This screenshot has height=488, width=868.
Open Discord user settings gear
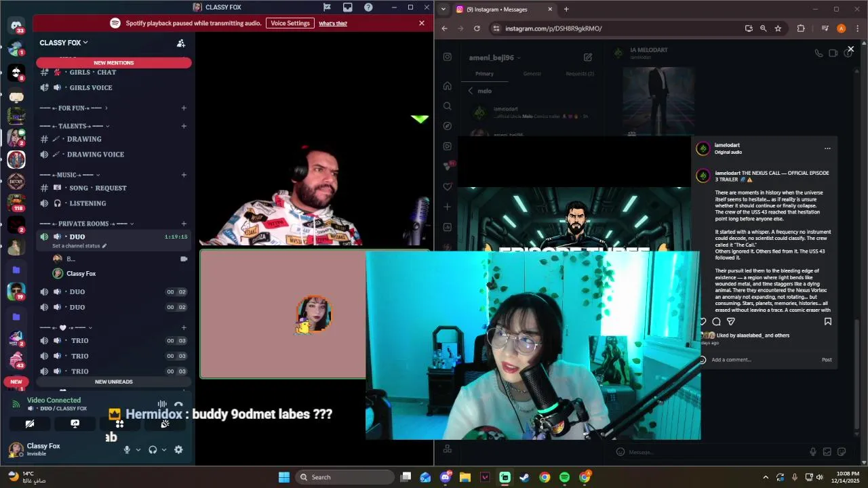pyautogui.click(x=178, y=449)
